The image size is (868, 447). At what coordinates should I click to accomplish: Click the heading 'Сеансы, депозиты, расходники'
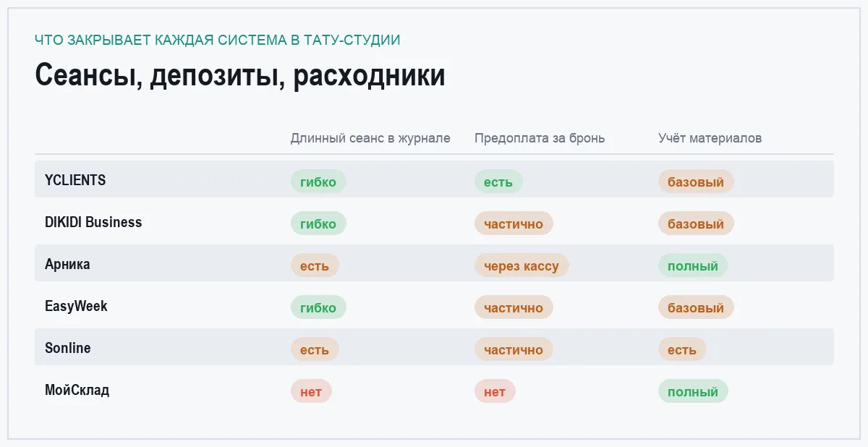[240, 75]
